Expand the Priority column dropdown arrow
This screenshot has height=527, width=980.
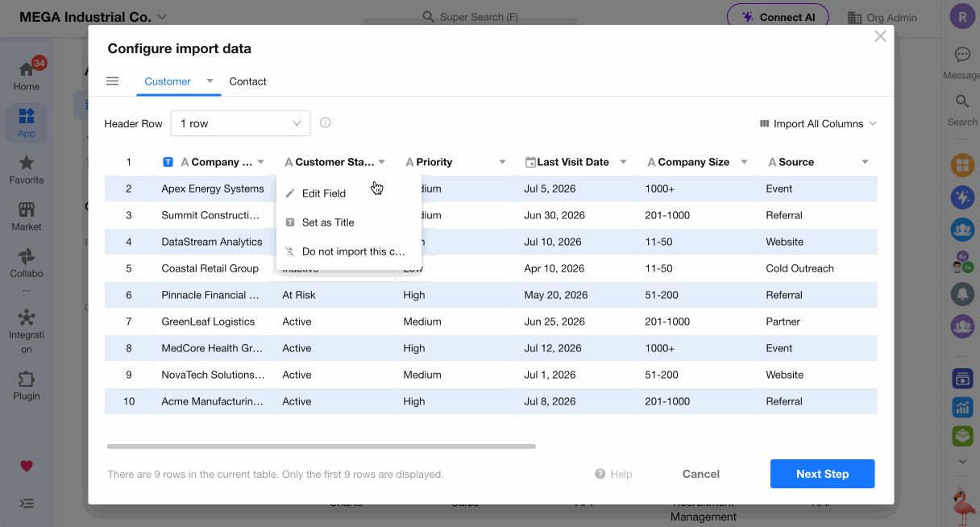(503, 162)
